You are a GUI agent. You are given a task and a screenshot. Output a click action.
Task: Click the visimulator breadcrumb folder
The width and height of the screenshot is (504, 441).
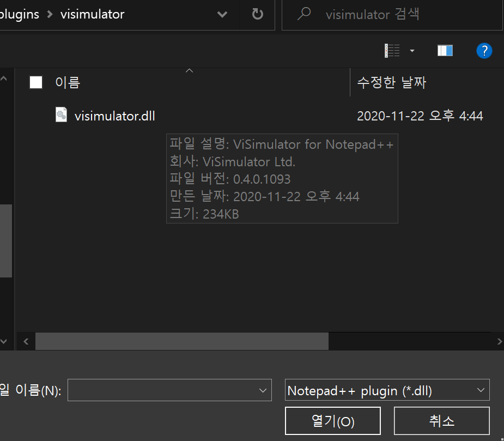point(92,15)
